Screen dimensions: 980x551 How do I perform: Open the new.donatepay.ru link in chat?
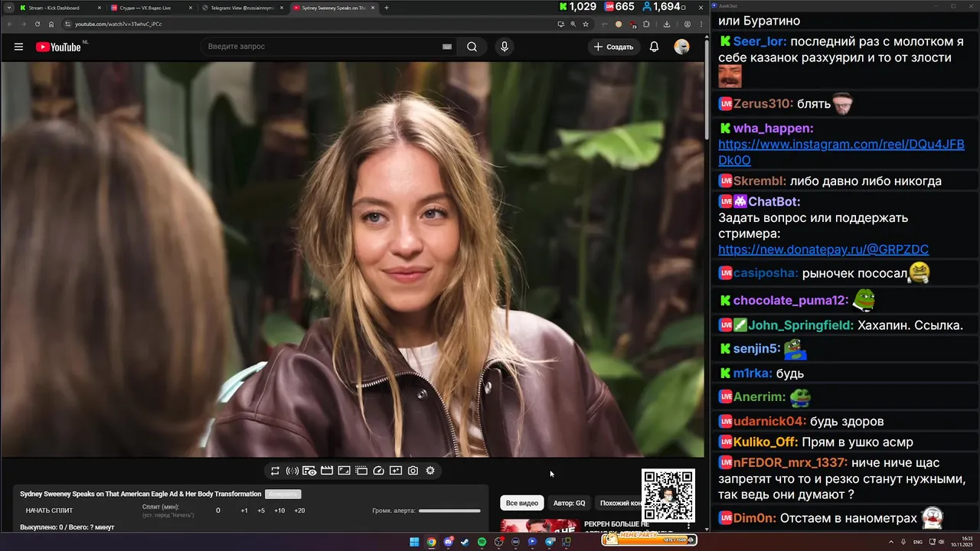[x=823, y=249]
